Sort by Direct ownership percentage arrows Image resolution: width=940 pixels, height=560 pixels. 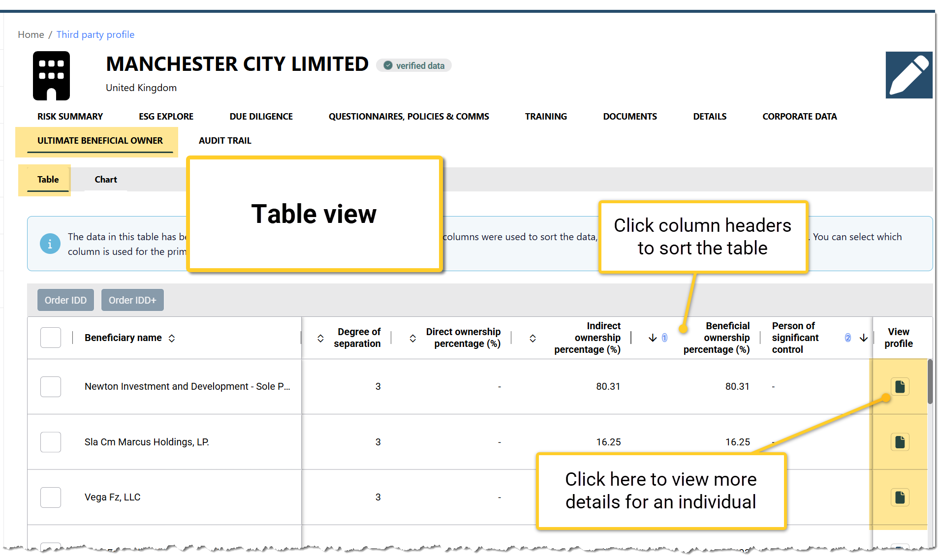(413, 338)
